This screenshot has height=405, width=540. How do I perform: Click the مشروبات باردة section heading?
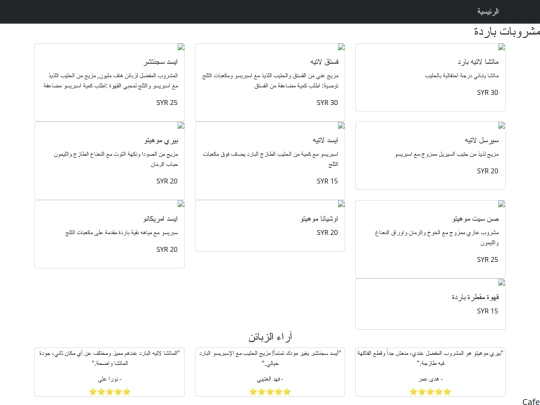click(x=507, y=31)
